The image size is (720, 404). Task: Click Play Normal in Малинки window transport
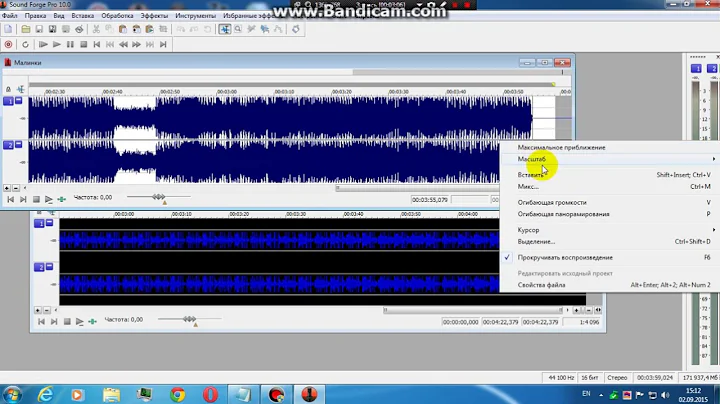pyautogui.click(x=49, y=199)
